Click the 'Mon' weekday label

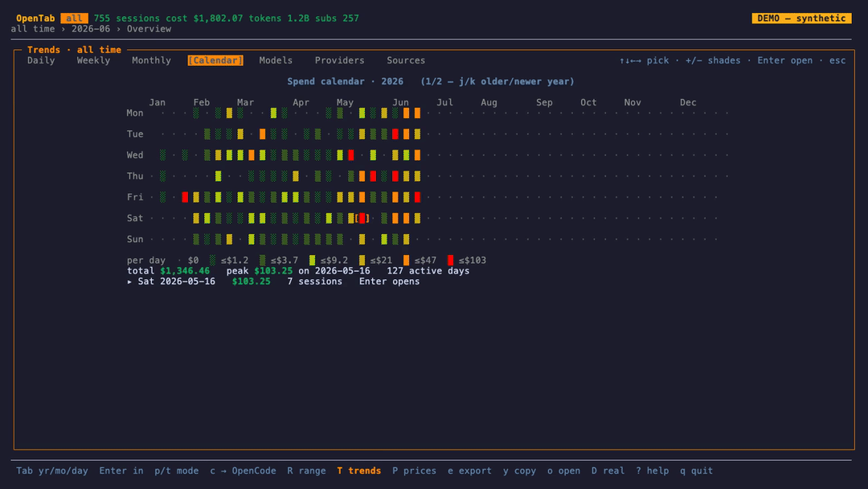pyautogui.click(x=135, y=113)
